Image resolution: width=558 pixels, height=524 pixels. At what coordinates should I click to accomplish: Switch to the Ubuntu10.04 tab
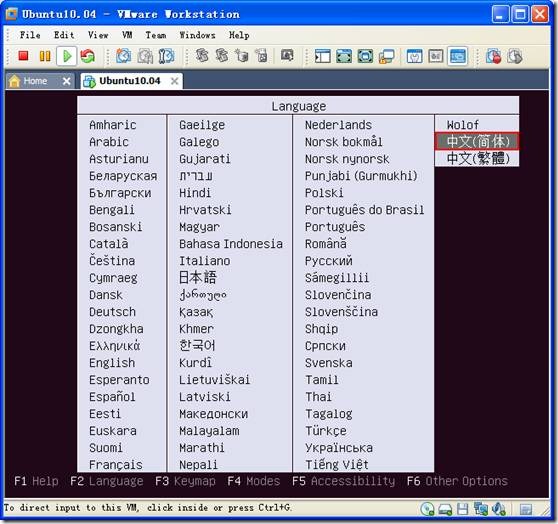coord(130,81)
